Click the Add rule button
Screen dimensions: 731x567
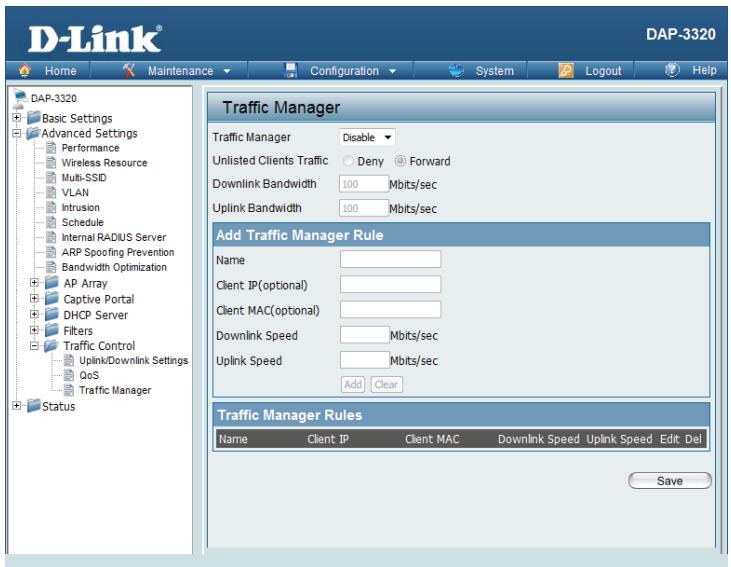point(352,385)
